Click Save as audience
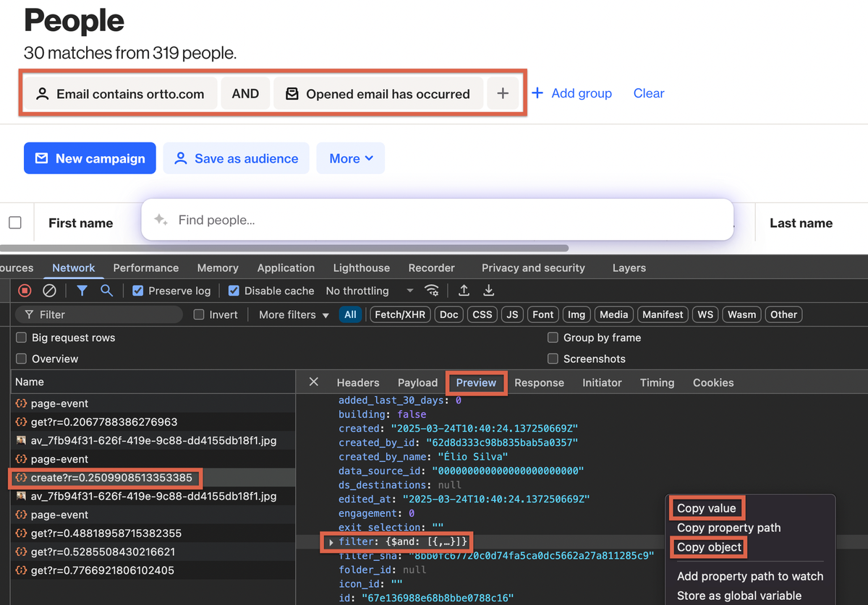Viewport: 868px width, 605px height. point(236,158)
